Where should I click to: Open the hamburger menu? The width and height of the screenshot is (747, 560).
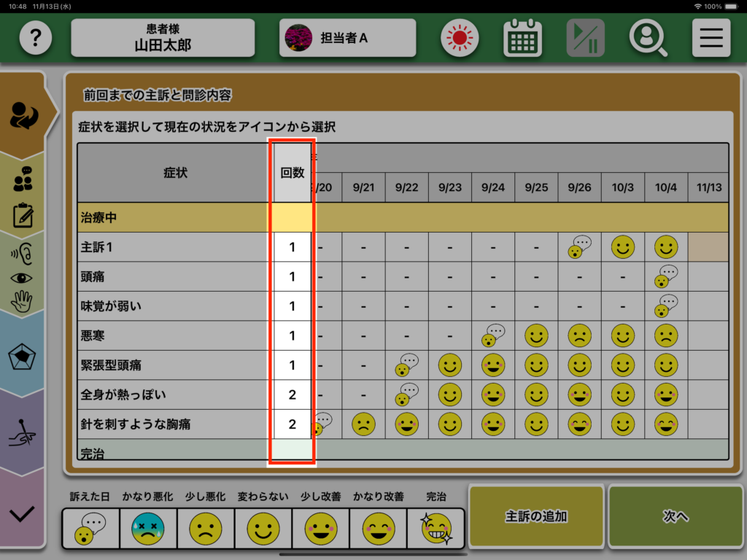pyautogui.click(x=711, y=38)
